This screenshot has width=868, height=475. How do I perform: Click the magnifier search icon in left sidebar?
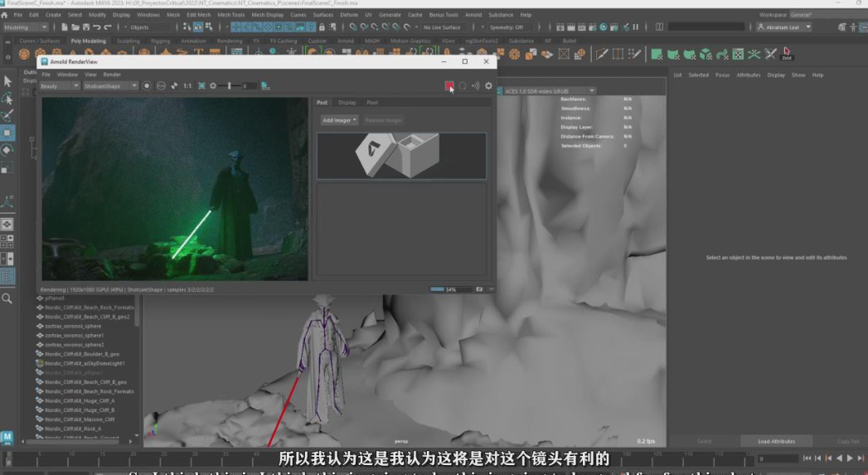click(x=7, y=298)
